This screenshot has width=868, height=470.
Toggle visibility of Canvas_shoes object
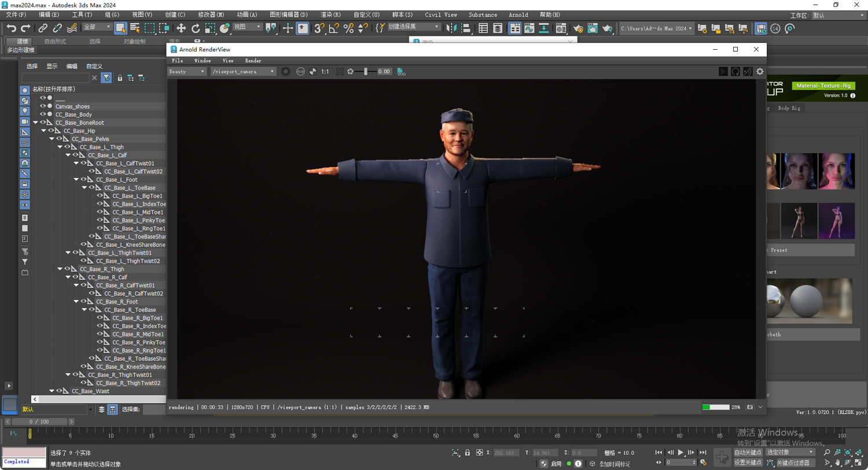tap(43, 106)
